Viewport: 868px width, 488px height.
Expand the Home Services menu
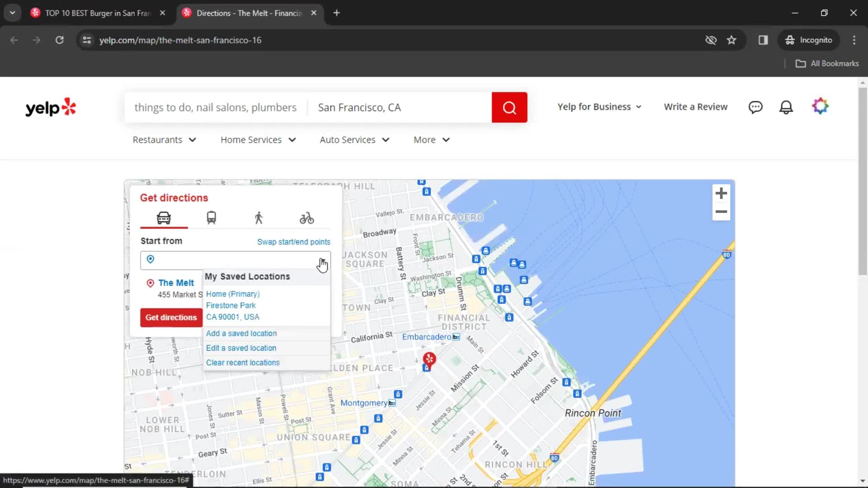[258, 140]
